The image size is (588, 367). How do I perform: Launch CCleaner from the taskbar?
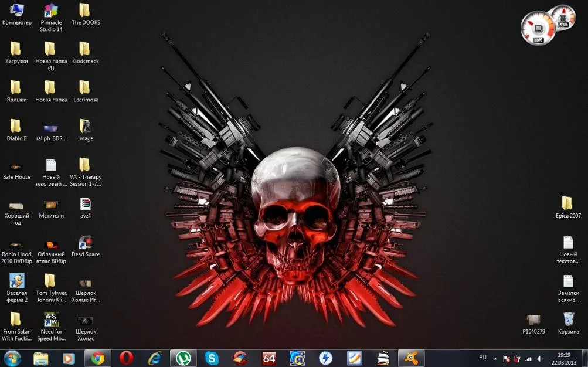(240, 358)
